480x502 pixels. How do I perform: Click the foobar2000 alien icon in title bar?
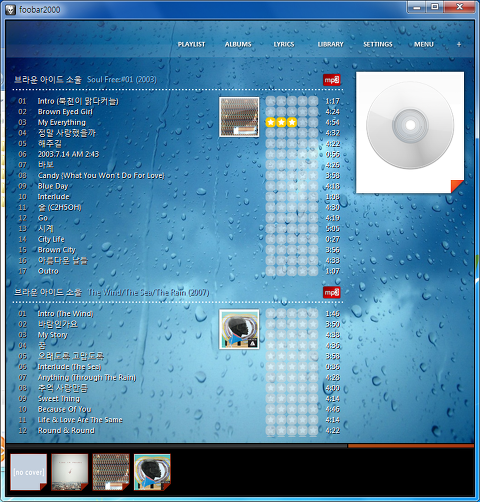pyautogui.click(x=11, y=10)
